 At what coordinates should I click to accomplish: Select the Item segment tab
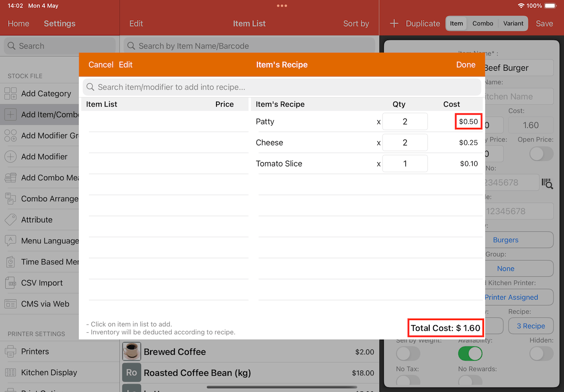point(456,23)
